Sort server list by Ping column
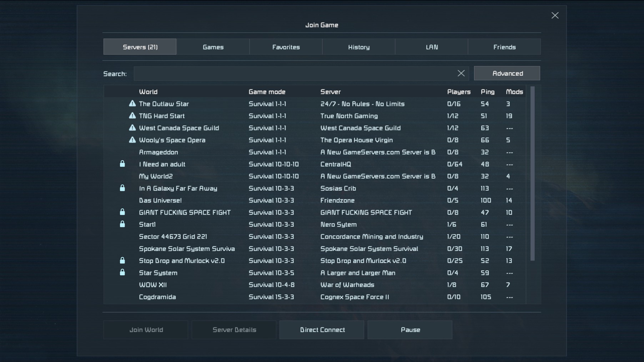The image size is (644, 362). pos(487,92)
